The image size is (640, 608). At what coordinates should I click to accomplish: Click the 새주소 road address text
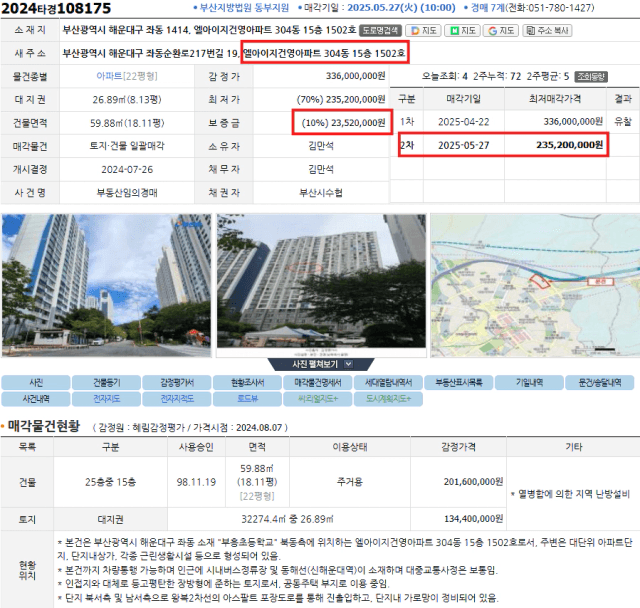click(234, 53)
